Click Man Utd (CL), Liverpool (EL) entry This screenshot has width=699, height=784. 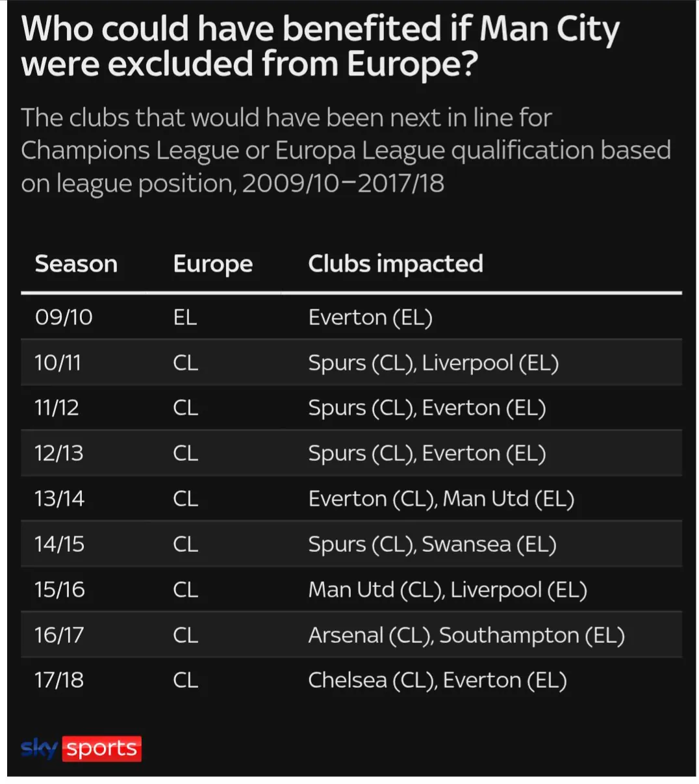(x=448, y=590)
